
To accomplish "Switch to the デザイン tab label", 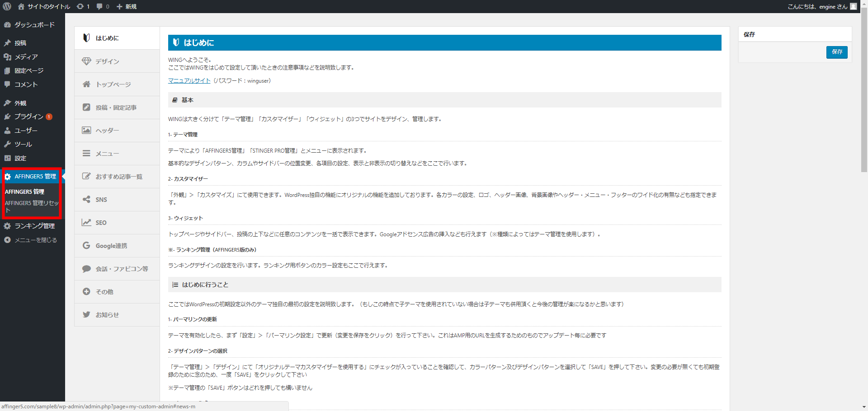I will click(x=107, y=61).
